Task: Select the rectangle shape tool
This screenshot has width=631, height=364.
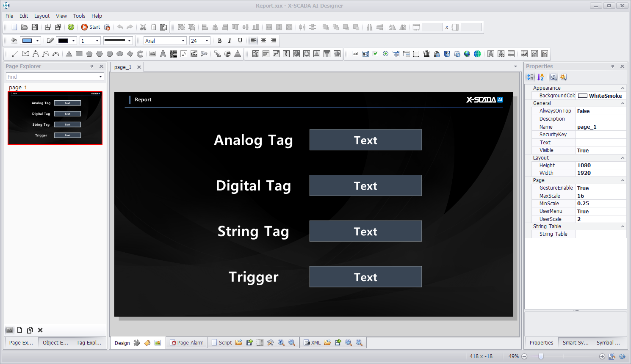Action: (x=79, y=54)
